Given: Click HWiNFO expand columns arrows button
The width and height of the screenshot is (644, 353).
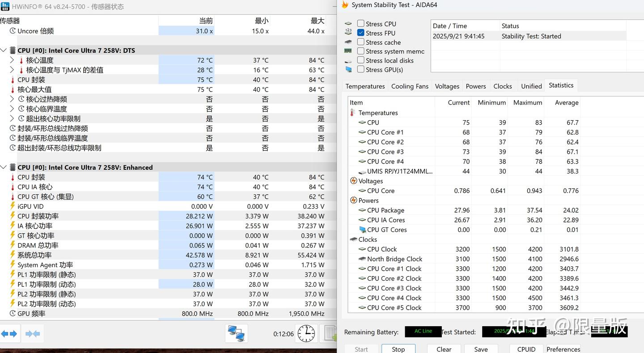Looking at the screenshot, I should [9, 333].
